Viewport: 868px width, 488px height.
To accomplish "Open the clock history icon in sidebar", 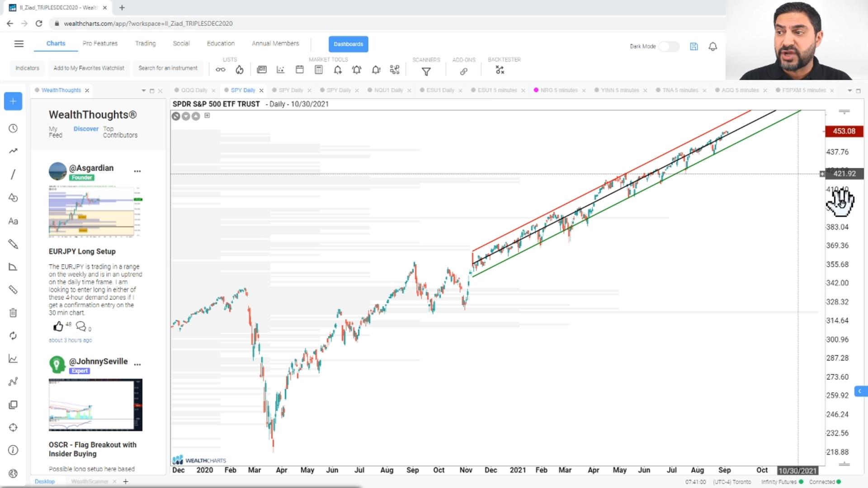I will point(13,129).
